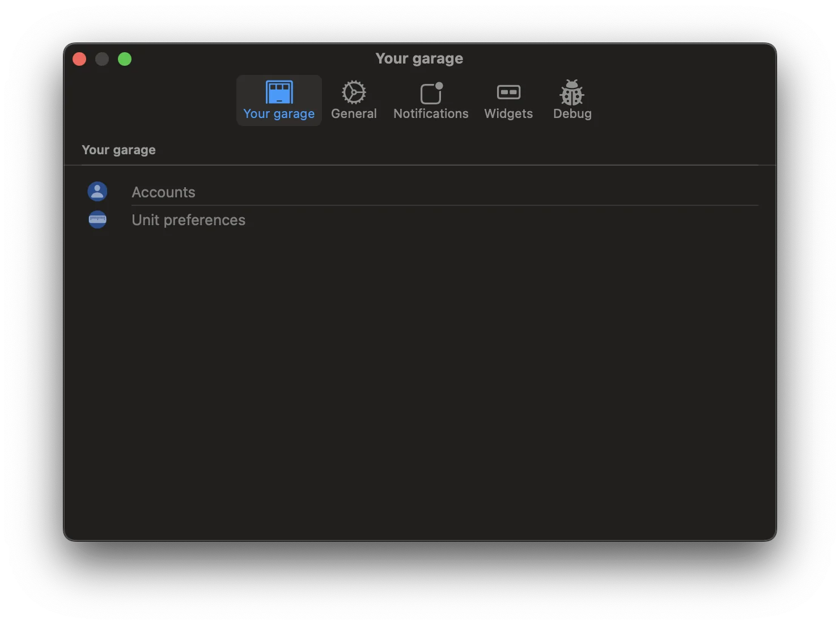
Task: Switch to the Widgets tab label
Action: (508, 113)
